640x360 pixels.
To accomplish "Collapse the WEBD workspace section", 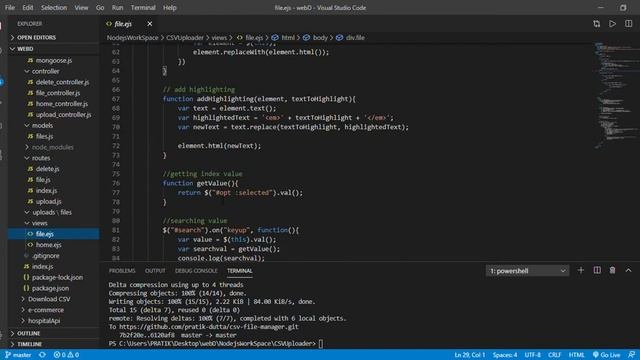I will coord(25,49).
